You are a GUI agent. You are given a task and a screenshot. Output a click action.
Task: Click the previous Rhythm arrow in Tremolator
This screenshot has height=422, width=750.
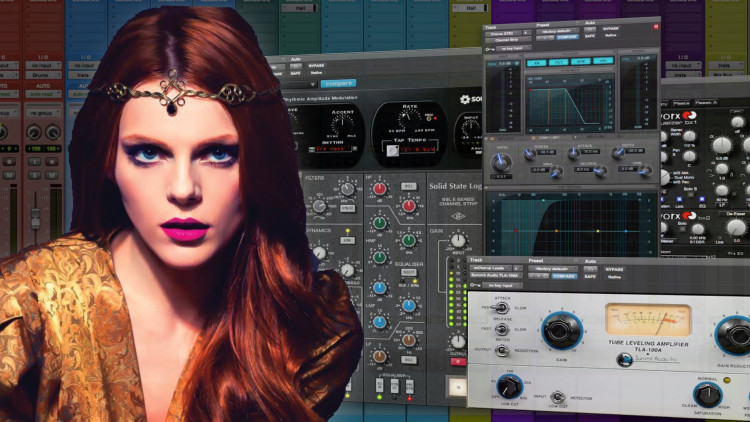coord(312,150)
